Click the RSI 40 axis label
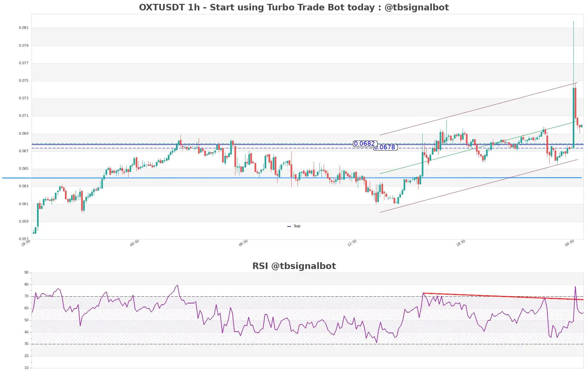588x392 pixels. click(27, 332)
